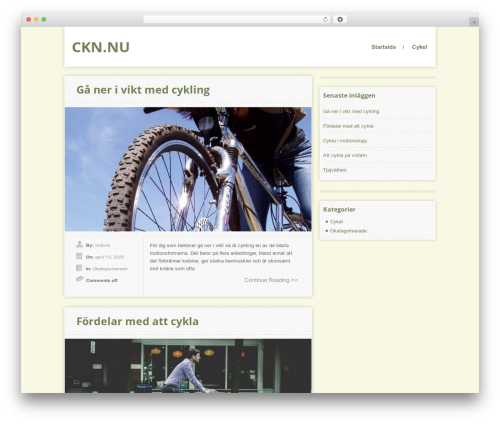Click the Comments off text

coord(102,280)
